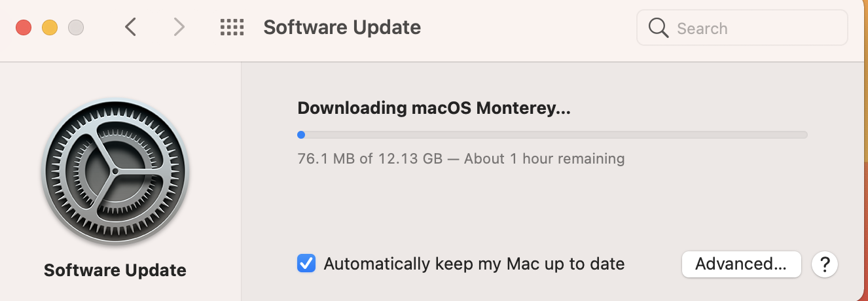Click the gray zoom window button
The image size is (868, 301).
pos(76,27)
